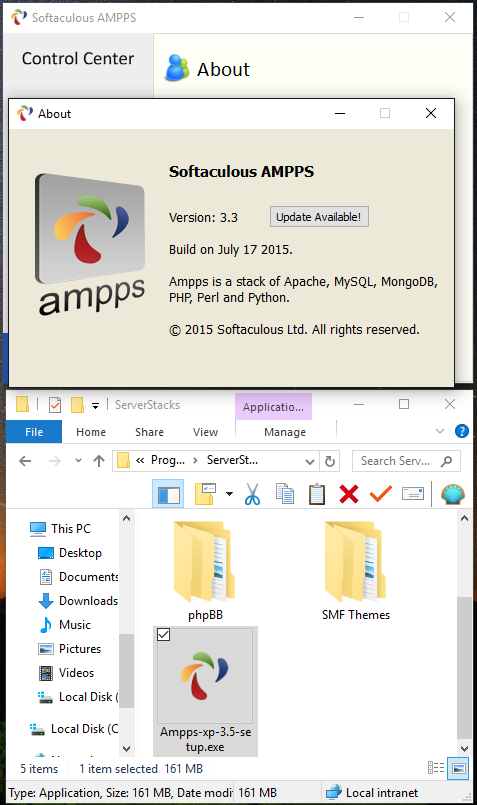
Task: Refresh the ServerStacks folder view
Action: click(330, 461)
